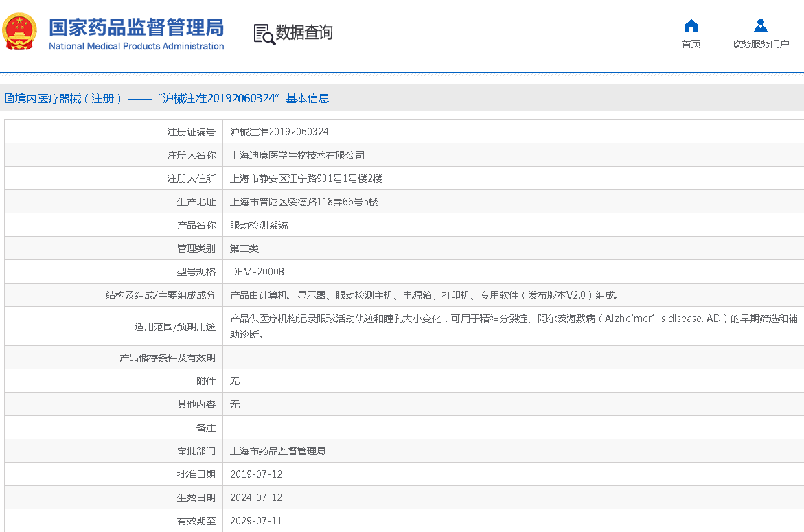Click registration number 沪械注准20192060324 in table

[279, 132]
